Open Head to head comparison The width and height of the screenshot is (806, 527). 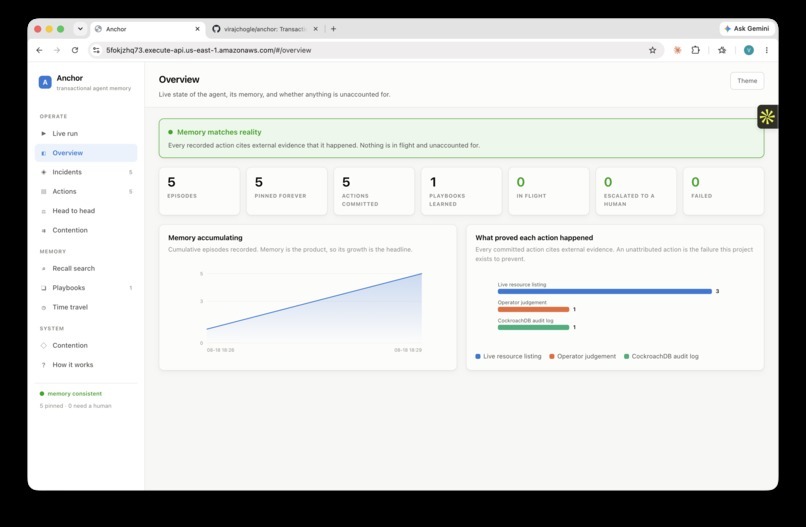(85, 211)
